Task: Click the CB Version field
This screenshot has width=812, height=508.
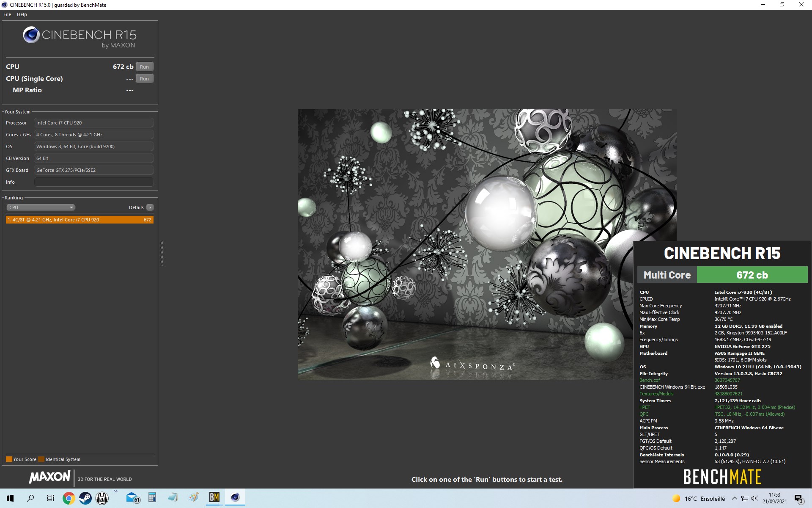Action: point(94,158)
